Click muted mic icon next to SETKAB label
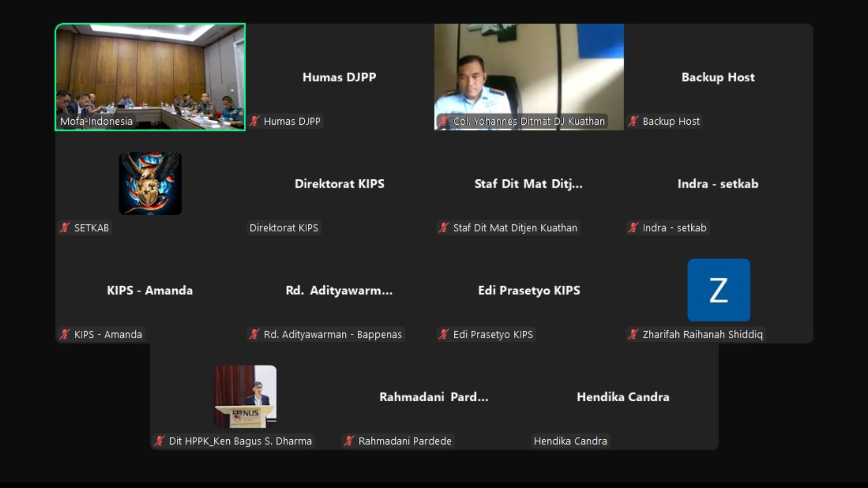Image resolution: width=868 pixels, height=488 pixels. point(65,228)
